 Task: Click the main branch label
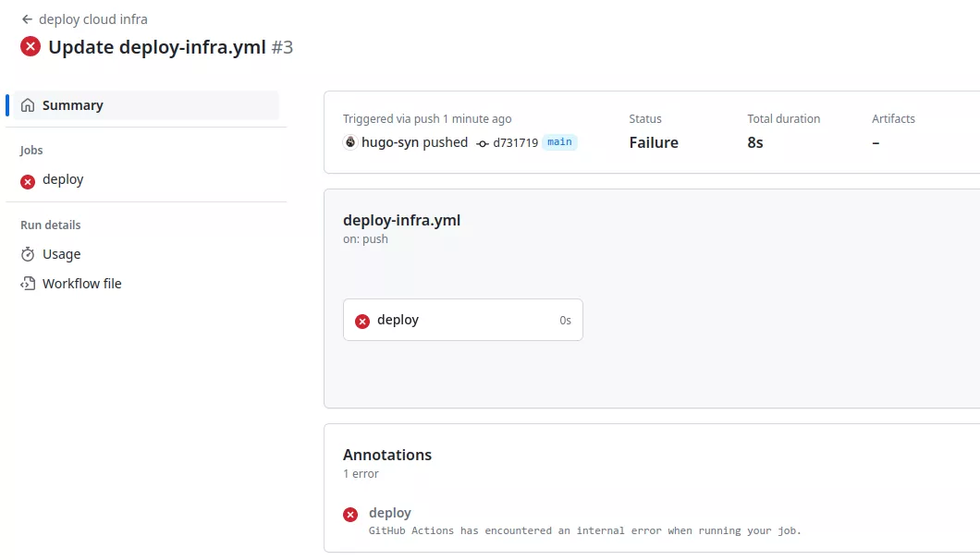[x=559, y=142]
